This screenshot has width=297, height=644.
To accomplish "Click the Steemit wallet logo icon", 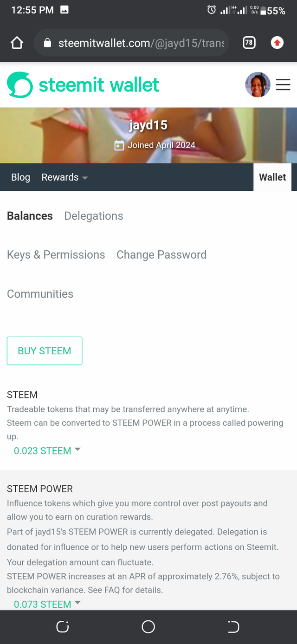I will pyautogui.click(x=20, y=85).
